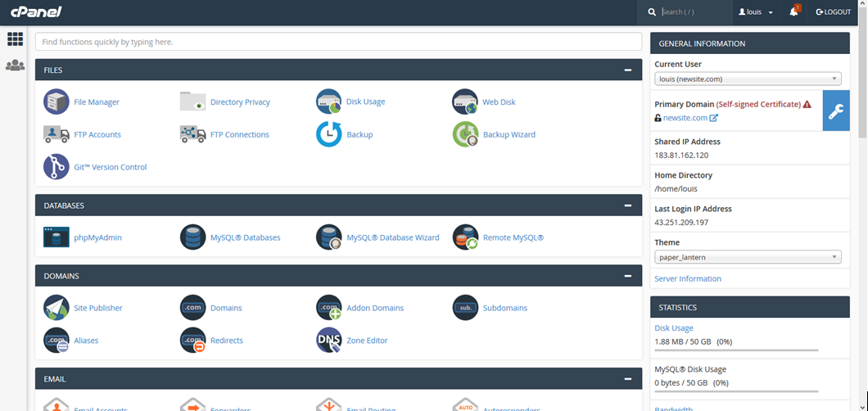Click the Addon Domains link text
The width and height of the screenshot is (868, 411).
click(x=375, y=308)
